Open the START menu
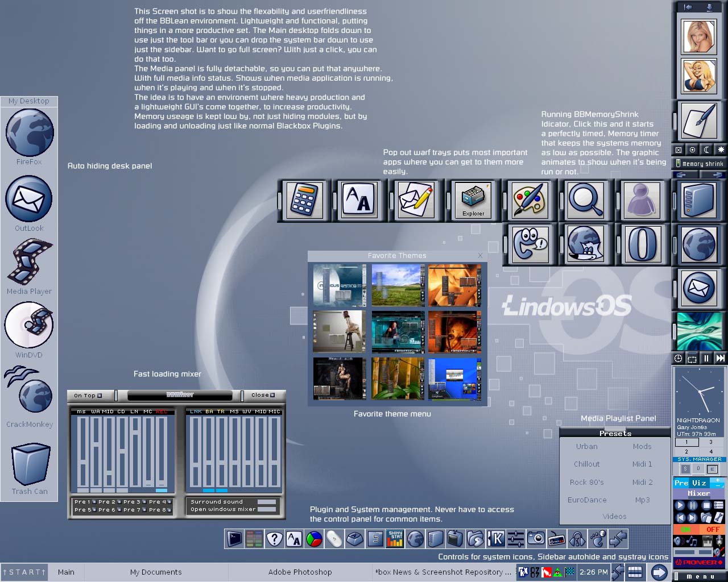728x582 pixels. pyautogui.click(x=24, y=572)
